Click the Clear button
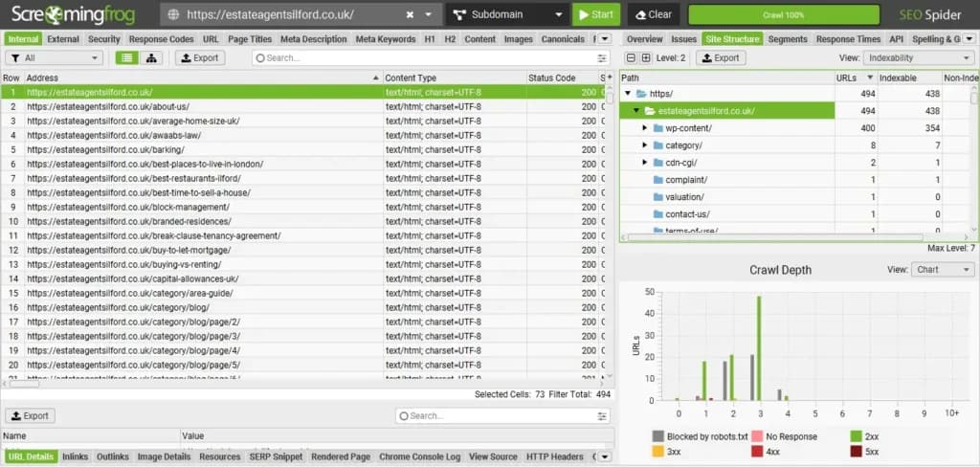 [654, 15]
